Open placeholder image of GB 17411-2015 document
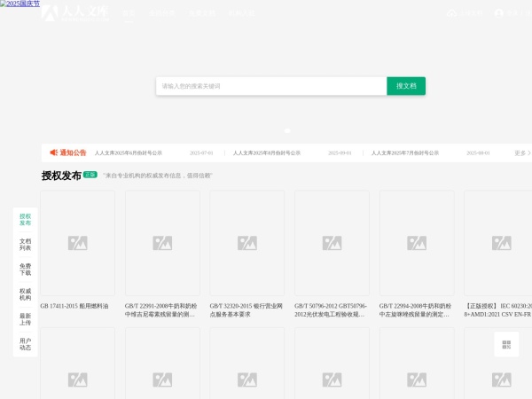Image resolution: width=532 pixels, height=399 pixels. pyautogui.click(x=77, y=243)
